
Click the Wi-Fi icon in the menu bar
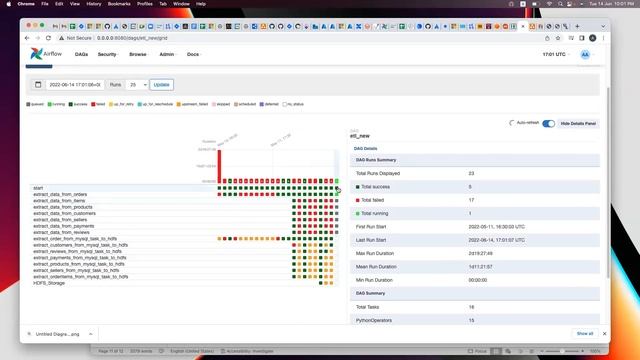tap(549, 4)
